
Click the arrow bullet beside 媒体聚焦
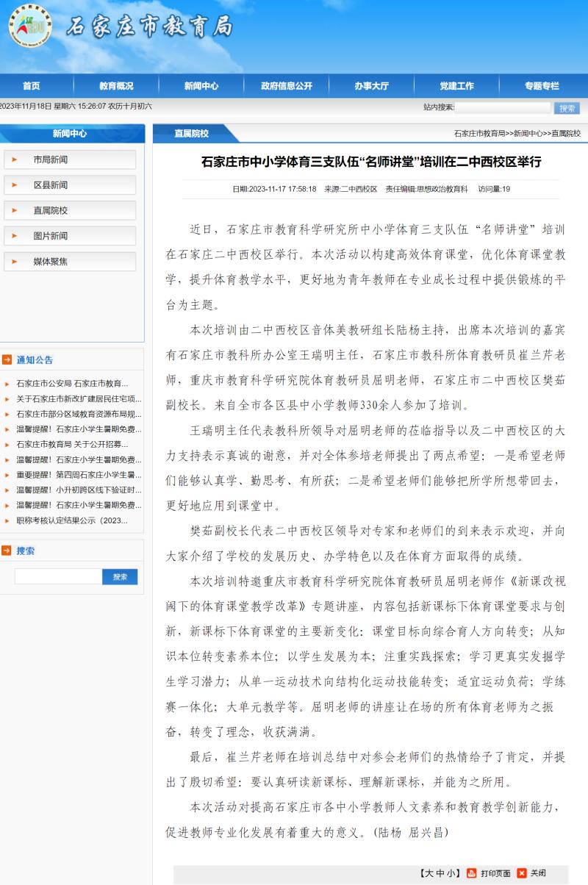tap(15, 261)
